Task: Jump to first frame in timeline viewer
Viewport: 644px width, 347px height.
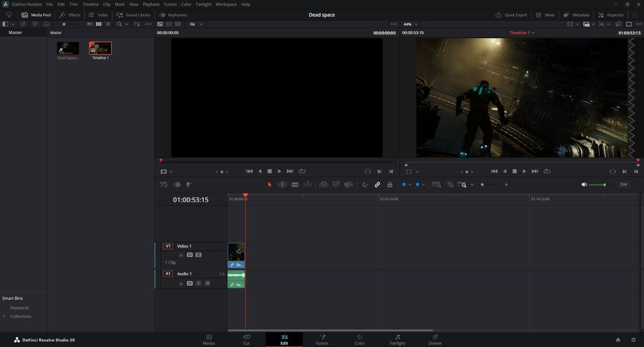Action: click(x=494, y=172)
